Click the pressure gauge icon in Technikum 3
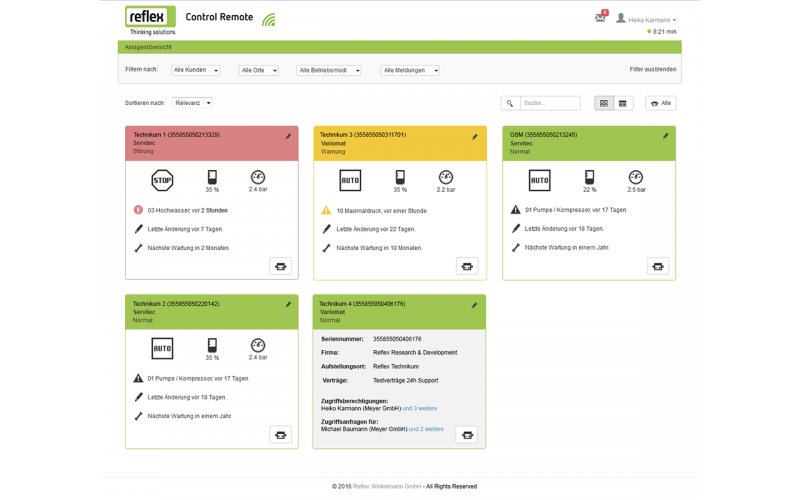The height and width of the screenshot is (500, 800). tap(446, 177)
